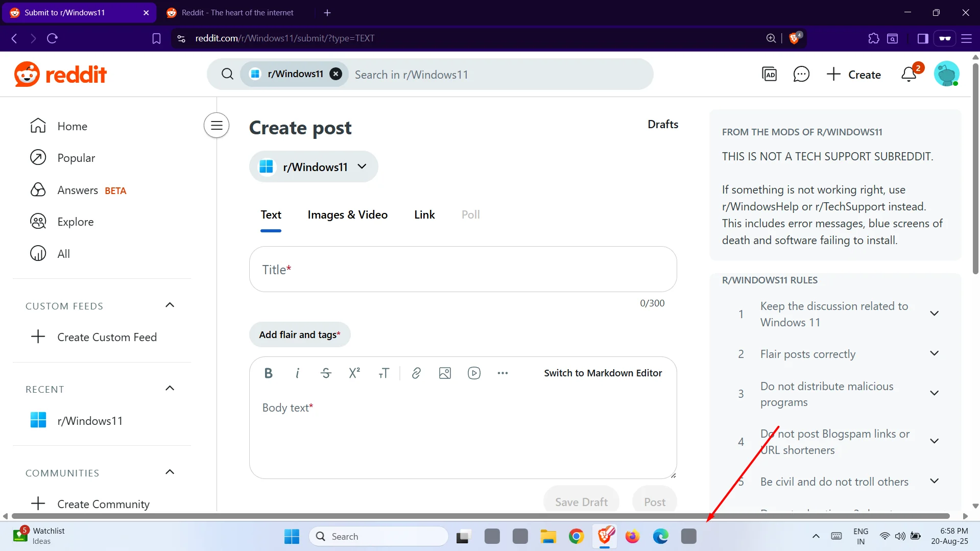
Task: Open the zoom control in address bar
Action: (x=771, y=38)
